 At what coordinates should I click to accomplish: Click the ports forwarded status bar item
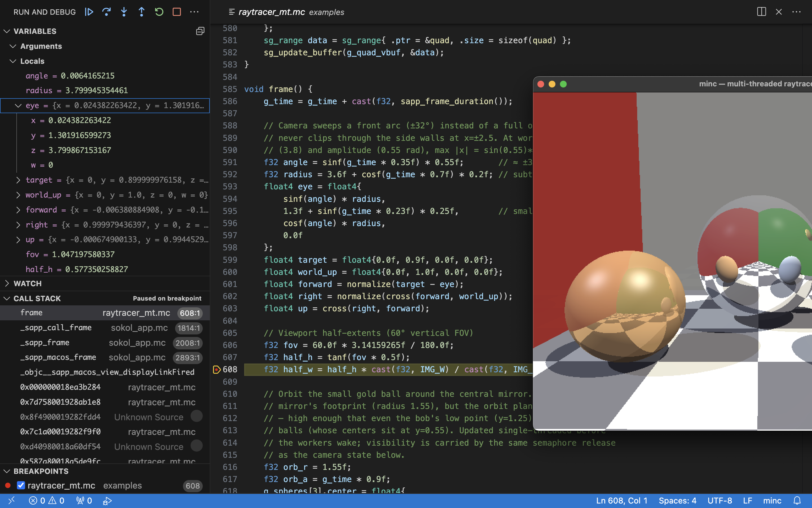point(84,501)
